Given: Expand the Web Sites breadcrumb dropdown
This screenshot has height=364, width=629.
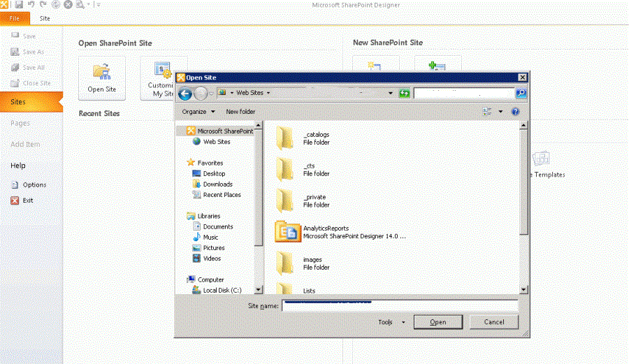Looking at the screenshot, I should [x=268, y=93].
